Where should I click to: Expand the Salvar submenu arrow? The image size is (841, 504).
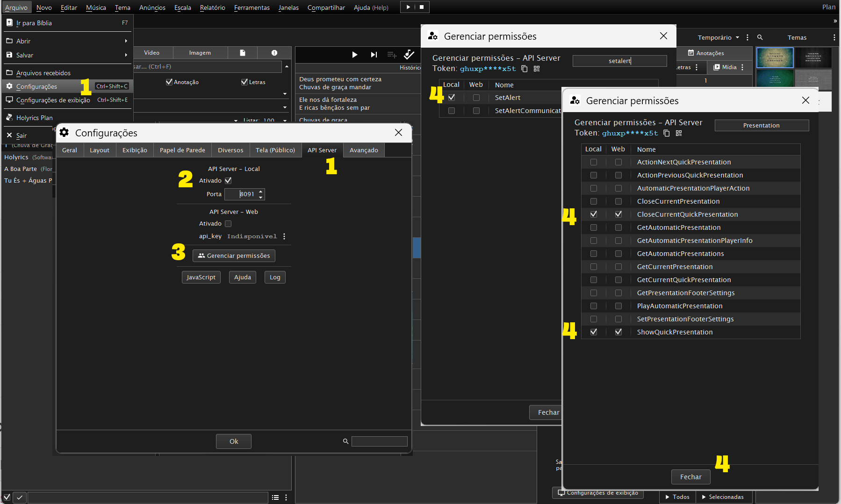pyautogui.click(x=126, y=55)
